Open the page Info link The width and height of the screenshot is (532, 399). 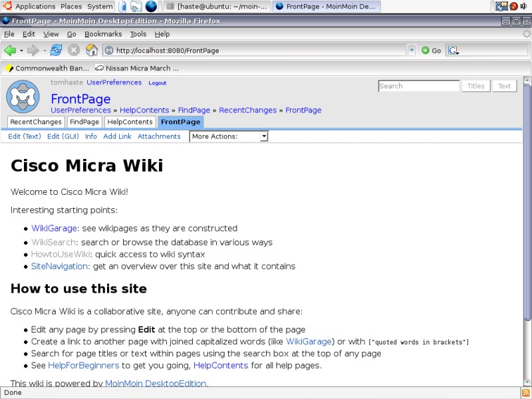point(91,136)
